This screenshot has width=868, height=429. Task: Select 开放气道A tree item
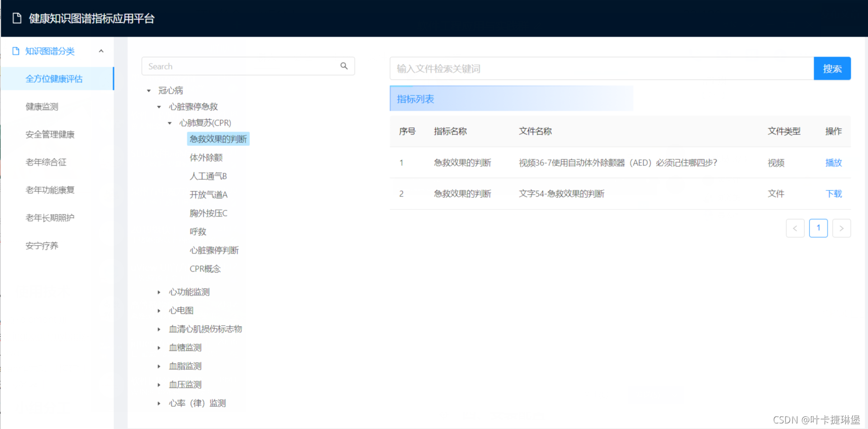tap(209, 195)
